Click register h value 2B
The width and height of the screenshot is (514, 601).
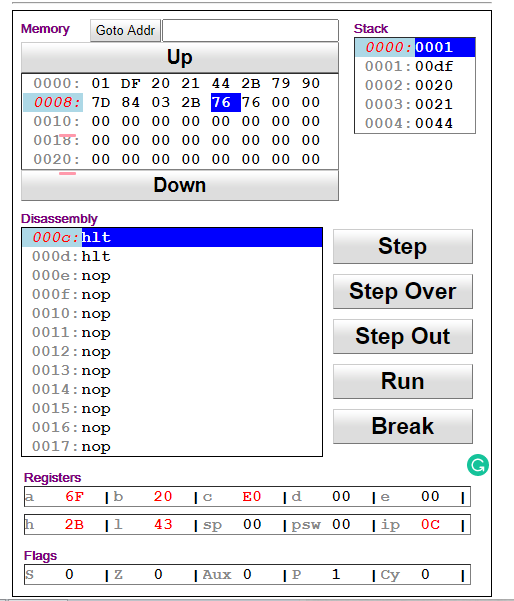74,524
